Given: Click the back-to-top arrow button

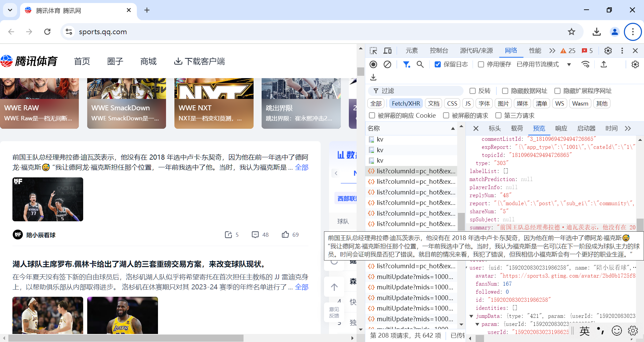Looking at the screenshot, I should (334, 287).
